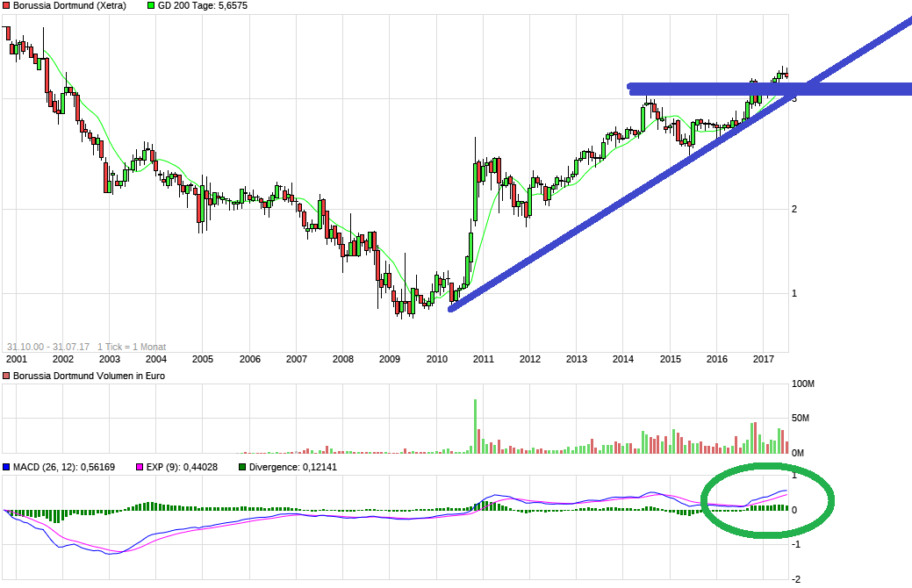Click the tallest green volume bar in late 2010
This screenshot has height=588, width=912.
tap(475, 427)
